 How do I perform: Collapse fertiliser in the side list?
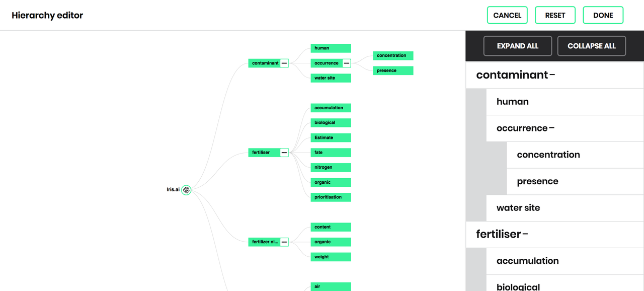(525, 235)
